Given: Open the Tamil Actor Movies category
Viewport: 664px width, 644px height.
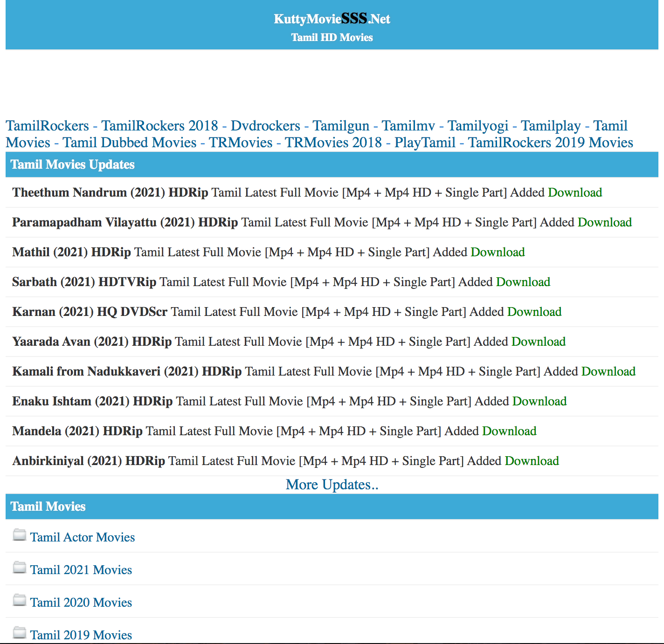Looking at the screenshot, I should (83, 537).
